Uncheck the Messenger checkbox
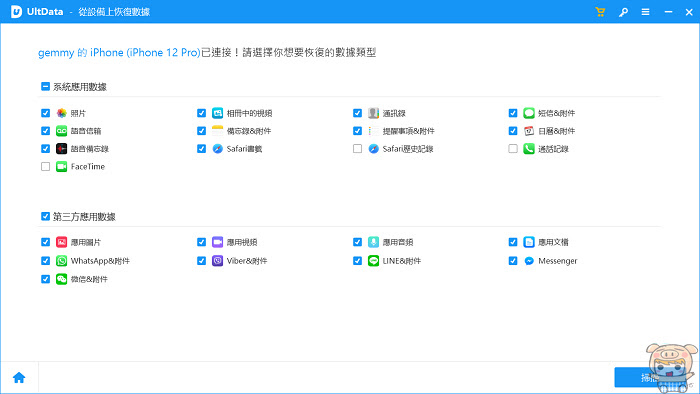The height and width of the screenshot is (394, 700). click(513, 261)
